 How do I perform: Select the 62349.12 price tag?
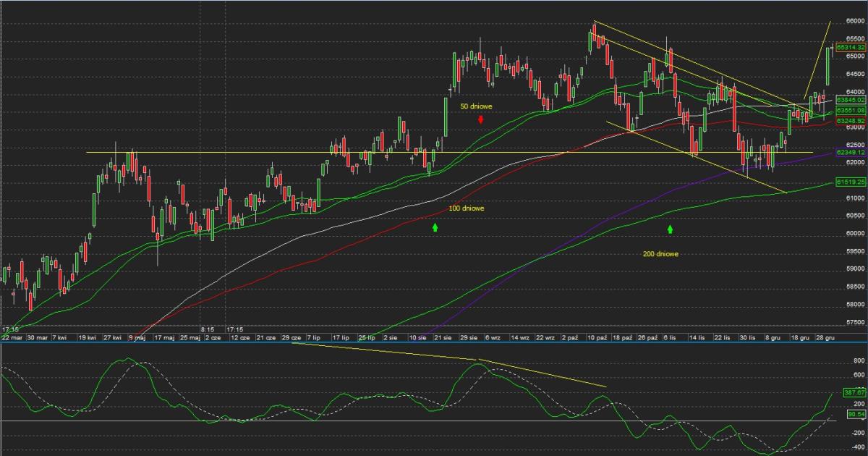pos(851,153)
